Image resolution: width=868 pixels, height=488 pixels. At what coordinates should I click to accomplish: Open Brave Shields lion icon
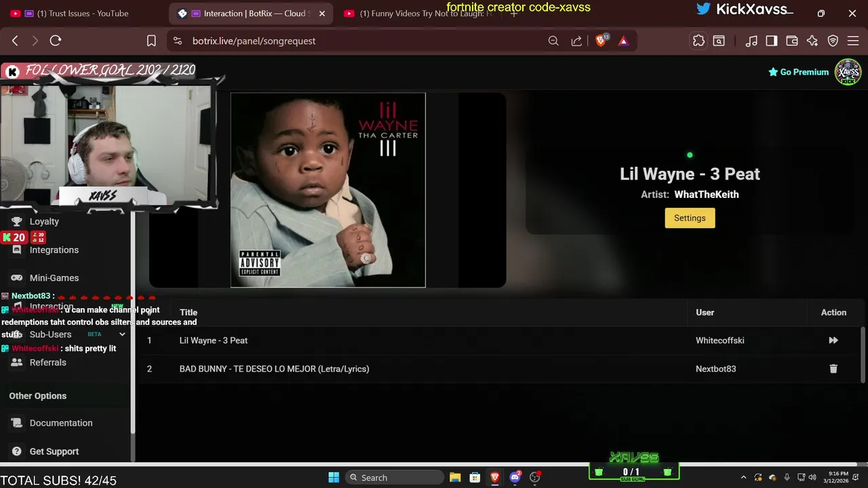601,41
